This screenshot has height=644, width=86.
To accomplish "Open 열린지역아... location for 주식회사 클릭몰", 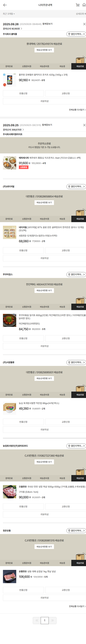I will pyautogui.click(x=76, y=34).
